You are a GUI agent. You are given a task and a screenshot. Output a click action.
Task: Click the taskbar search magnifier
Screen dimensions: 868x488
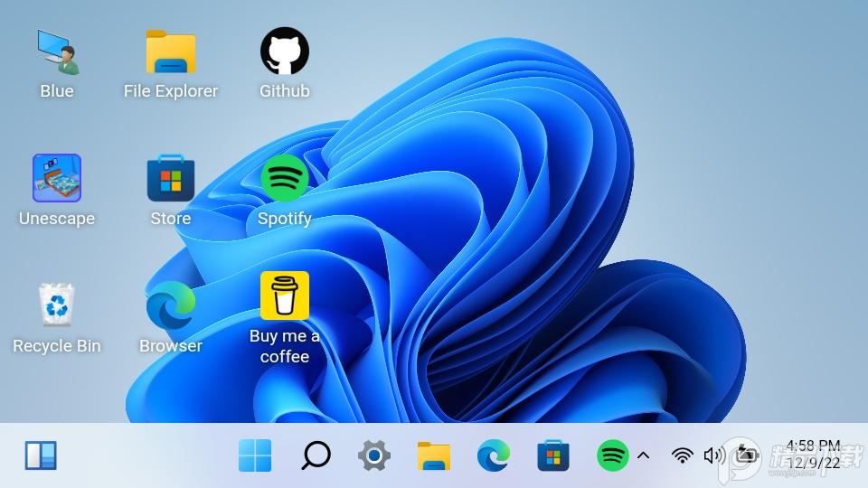coord(315,455)
